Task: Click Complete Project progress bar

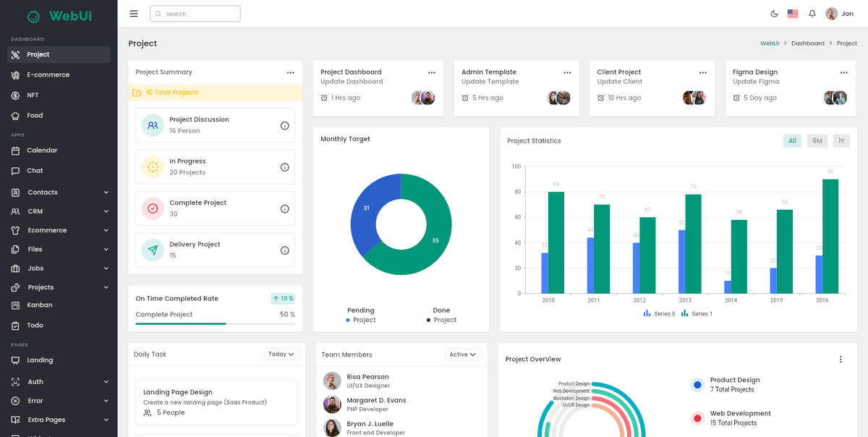Action: 216,324
